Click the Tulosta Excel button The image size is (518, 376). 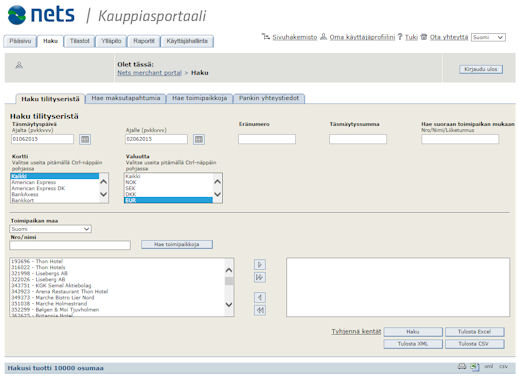pos(474,332)
